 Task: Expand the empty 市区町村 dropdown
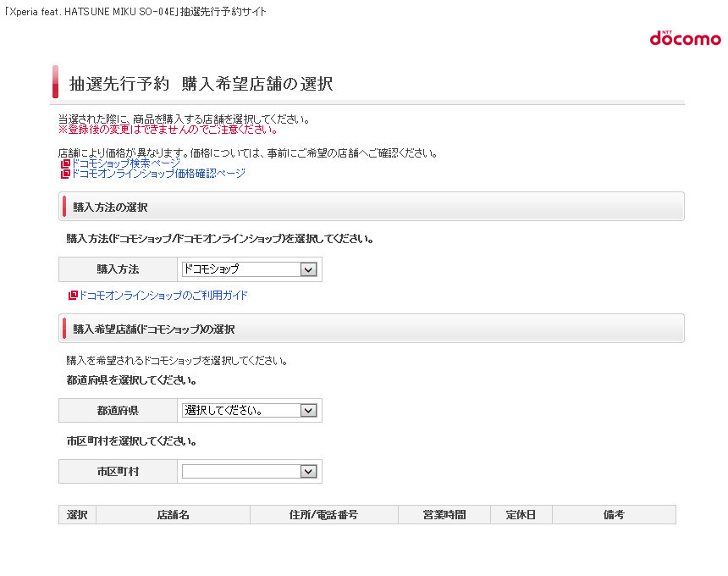[x=250, y=472]
